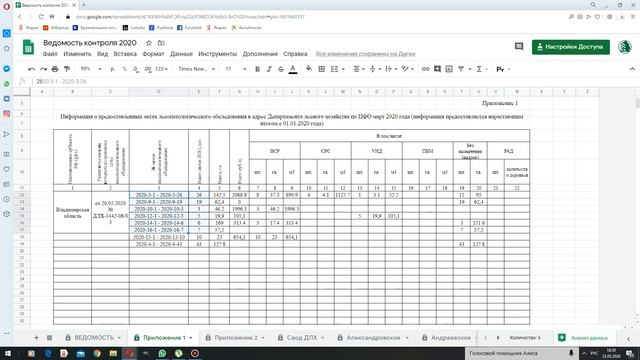Screen dimensions: 640x360
Task: Open the horizontal align dropdown
Action: pyautogui.click(x=359, y=69)
